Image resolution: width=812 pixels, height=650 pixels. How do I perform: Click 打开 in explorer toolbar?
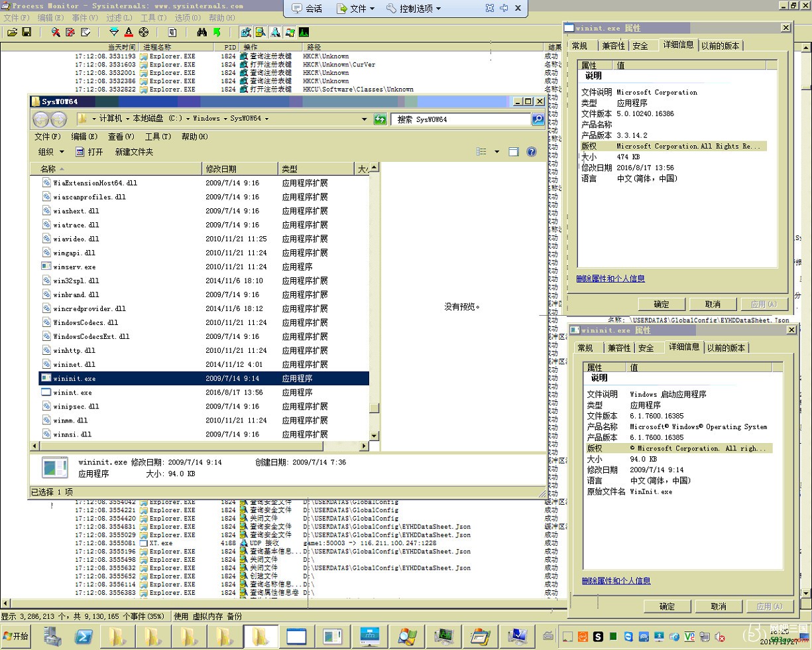click(x=89, y=152)
